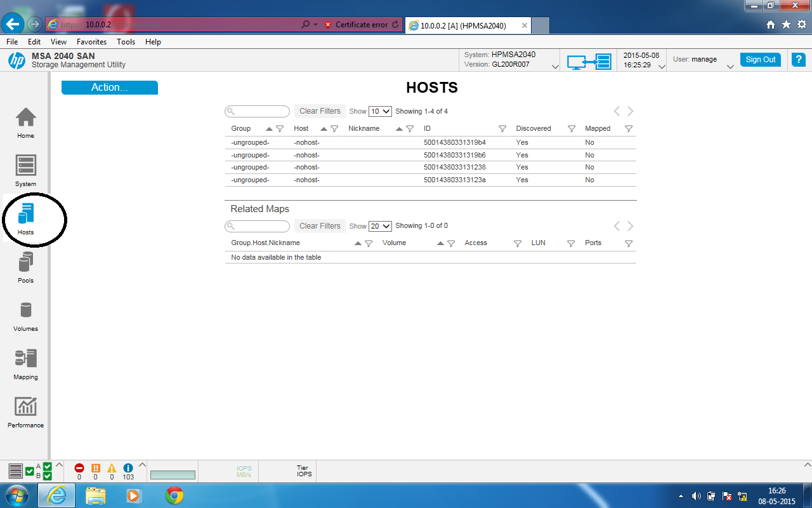The height and width of the screenshot is (508, 812).
Task: Click the Help question mark icon
Action: coord(798,59)
